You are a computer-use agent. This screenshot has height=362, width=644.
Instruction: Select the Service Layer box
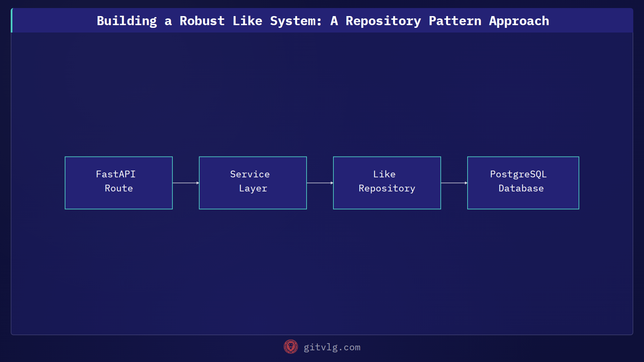tap(253, 183)
